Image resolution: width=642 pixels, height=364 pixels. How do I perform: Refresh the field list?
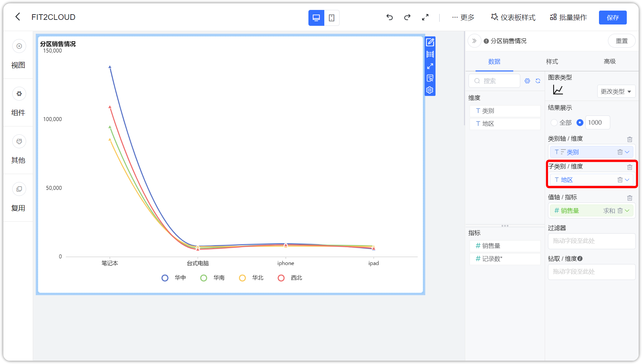538,81
